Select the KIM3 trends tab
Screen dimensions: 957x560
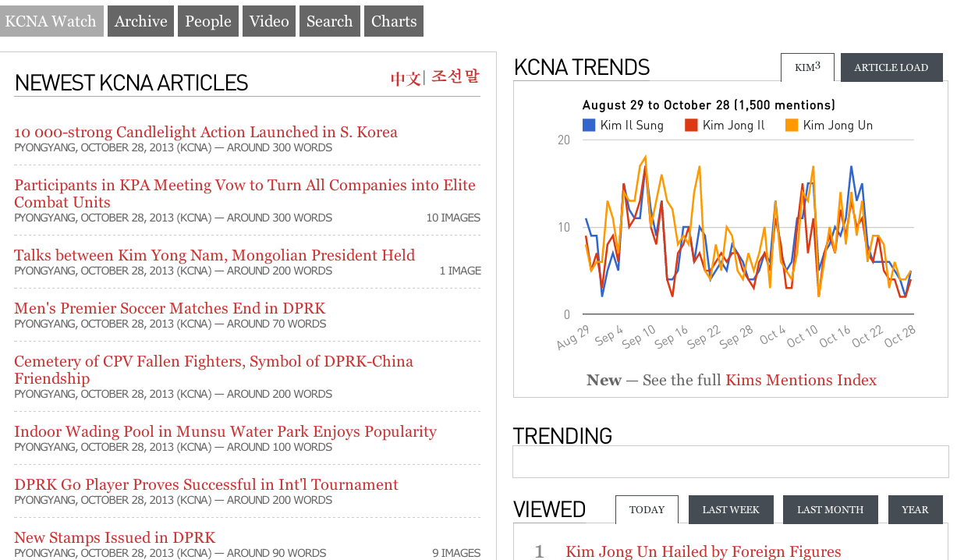[x=807, y=67]
